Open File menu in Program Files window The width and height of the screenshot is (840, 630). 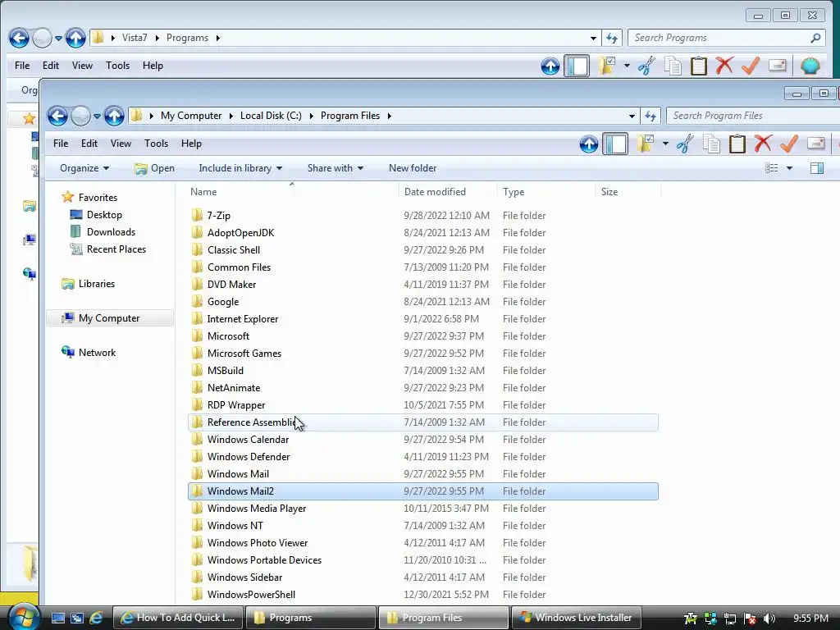click(x=61, y=144)
